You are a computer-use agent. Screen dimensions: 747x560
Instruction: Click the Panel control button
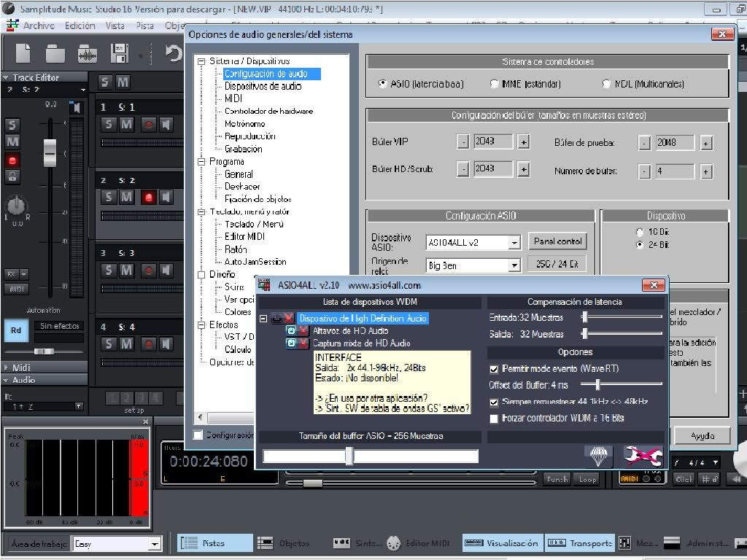click(x=557, y=241)
